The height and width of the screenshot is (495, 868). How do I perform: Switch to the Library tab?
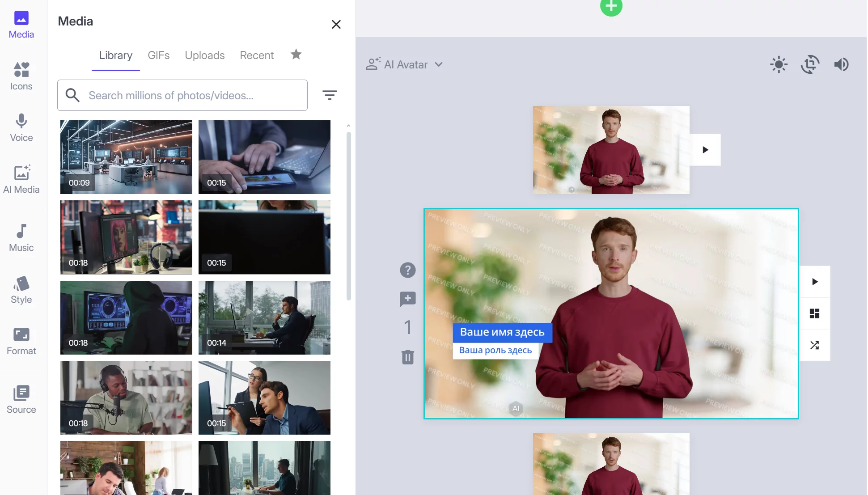pyautogui.click(x=116, y=55)
